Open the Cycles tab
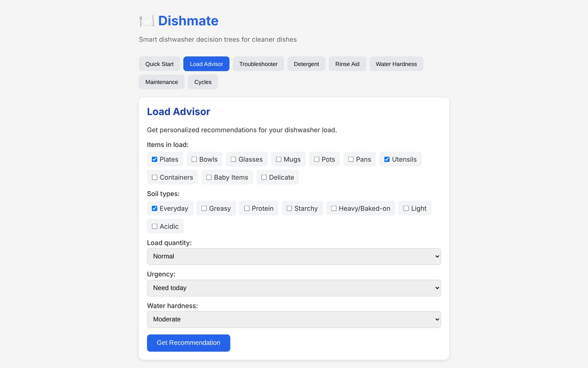 pyautogui.click(x=203, y=82)
